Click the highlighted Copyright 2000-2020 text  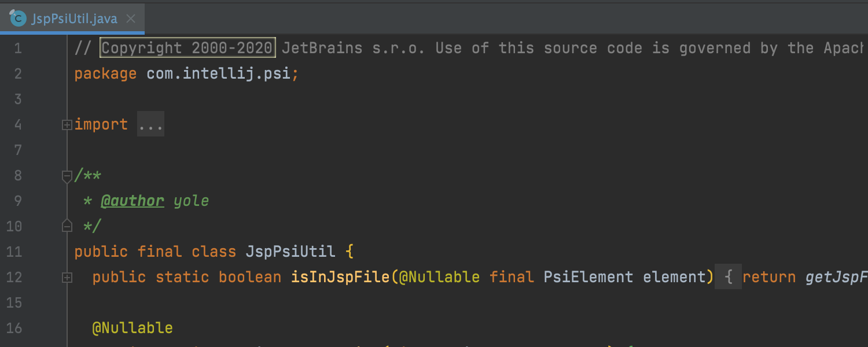pyautogui.click(x=187, y=48)
